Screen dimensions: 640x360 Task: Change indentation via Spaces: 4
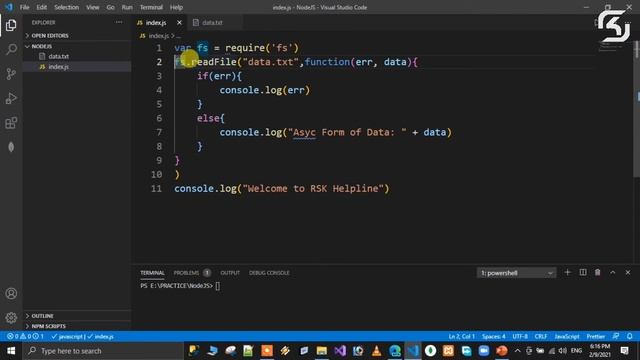pos(493,336)
